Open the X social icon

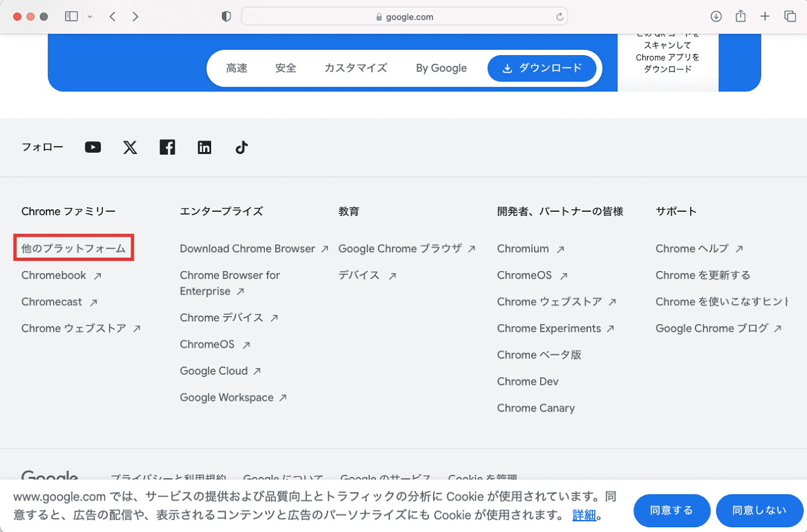pyautogui.click(x=130, y=147)
